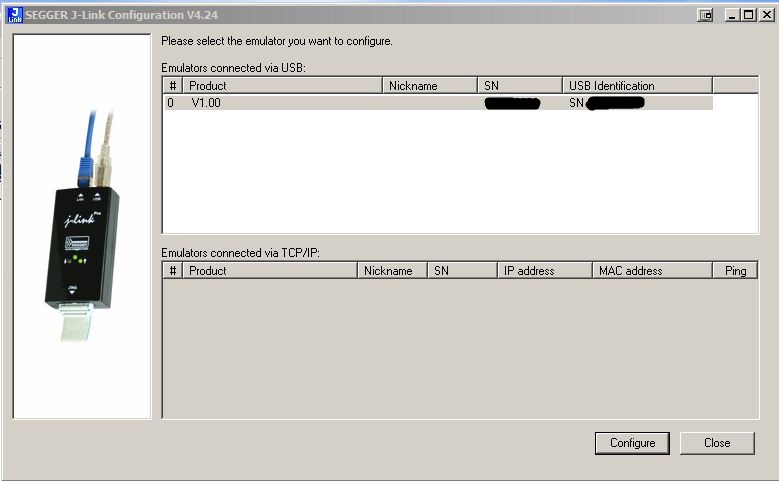Click the Product column header in the TCP/IP table
The image size is (779, 481).
tap(270, 271)
